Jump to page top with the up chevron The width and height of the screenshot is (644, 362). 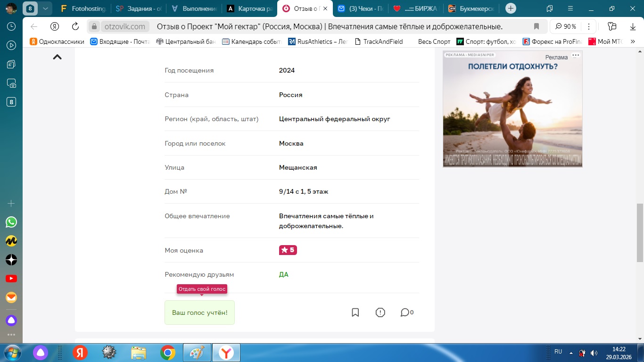(x=57, y=57)
